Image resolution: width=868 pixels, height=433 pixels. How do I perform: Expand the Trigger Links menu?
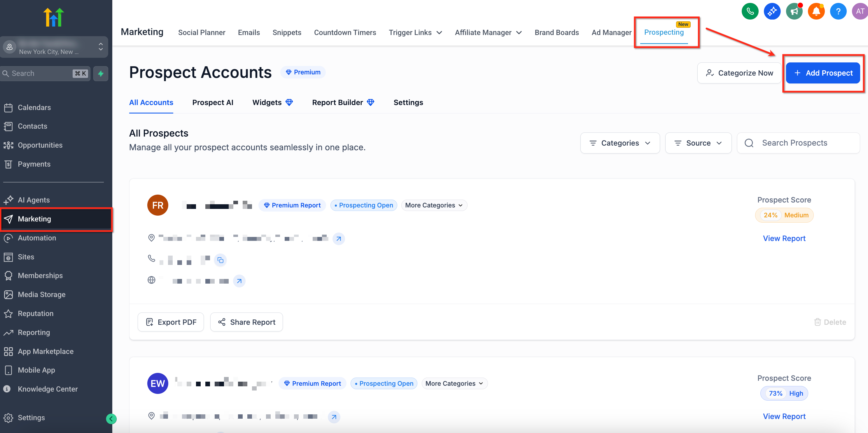415,32
